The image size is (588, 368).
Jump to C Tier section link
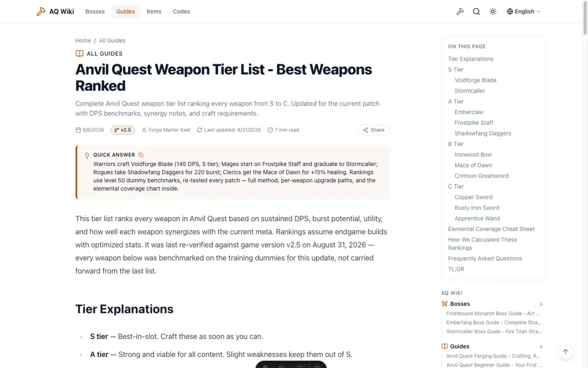(x=456, y=186)
